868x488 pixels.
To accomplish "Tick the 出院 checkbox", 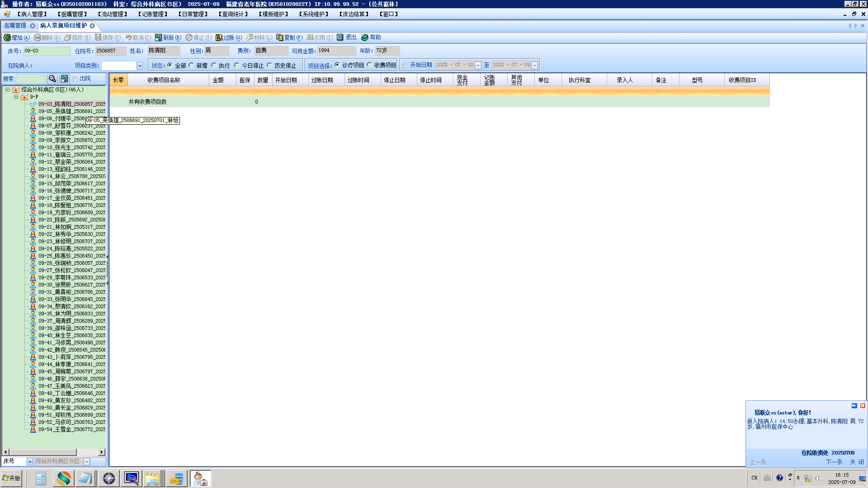I will tap(75, 79).
